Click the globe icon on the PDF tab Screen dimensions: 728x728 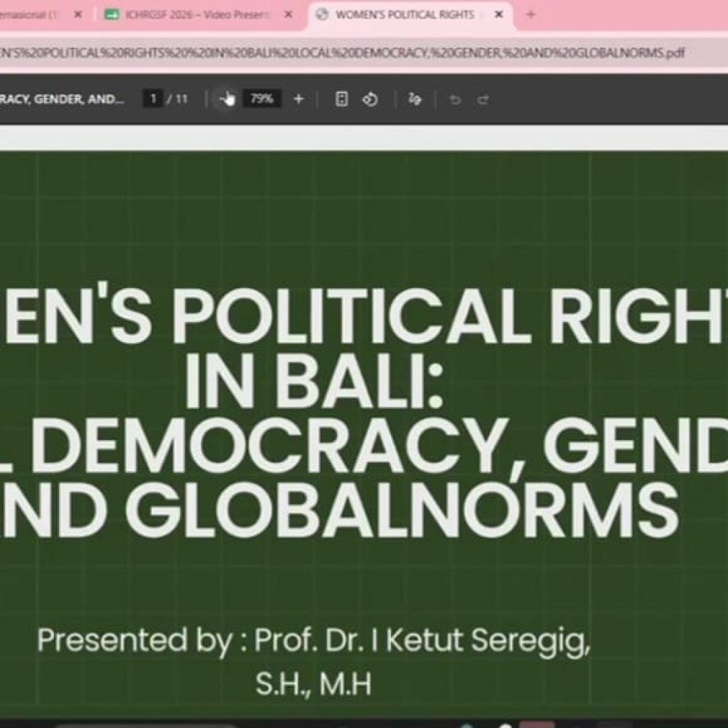tap(321, 14)
